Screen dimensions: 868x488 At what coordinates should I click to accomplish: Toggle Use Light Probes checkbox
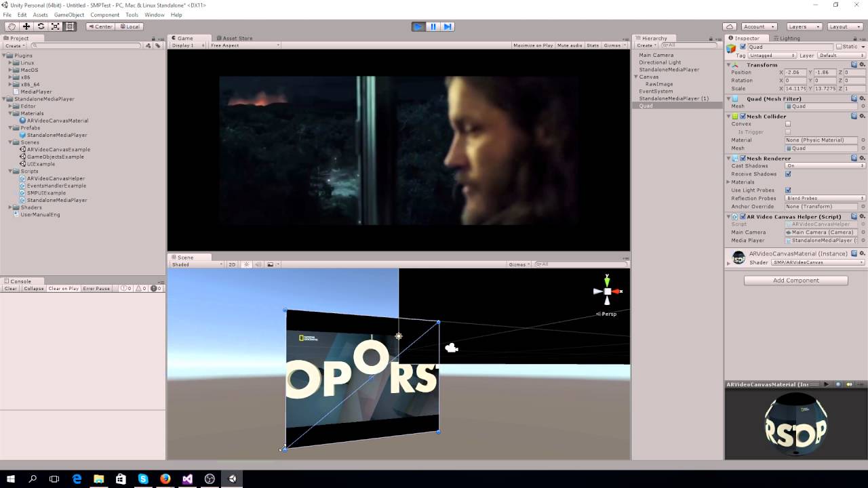(x=788, y=190)
